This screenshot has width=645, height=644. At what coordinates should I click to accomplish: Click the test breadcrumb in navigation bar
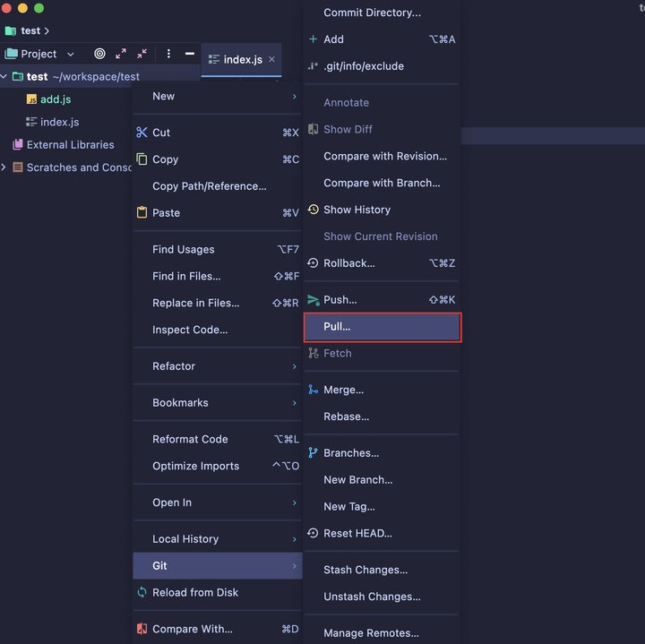click(x=30, y=30)
